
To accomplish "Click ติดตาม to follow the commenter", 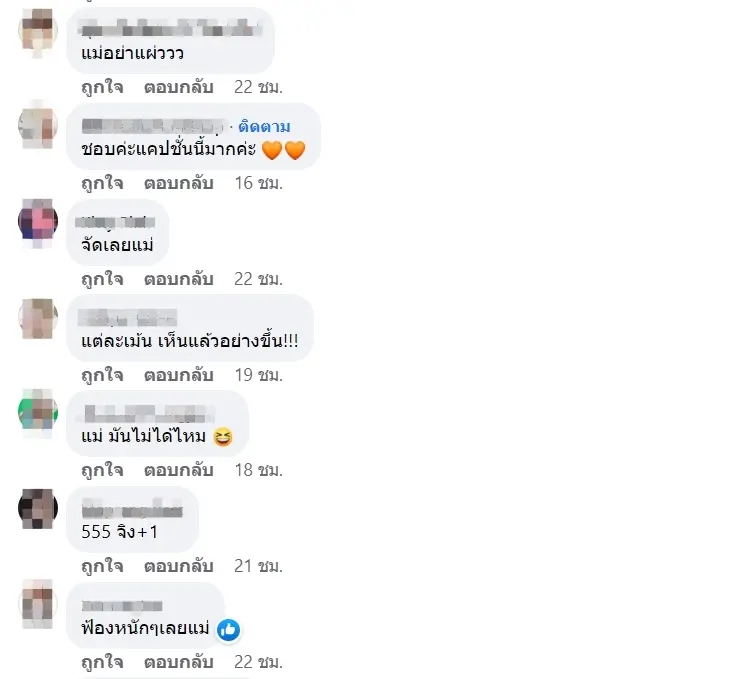I will (x=264, y=126).
